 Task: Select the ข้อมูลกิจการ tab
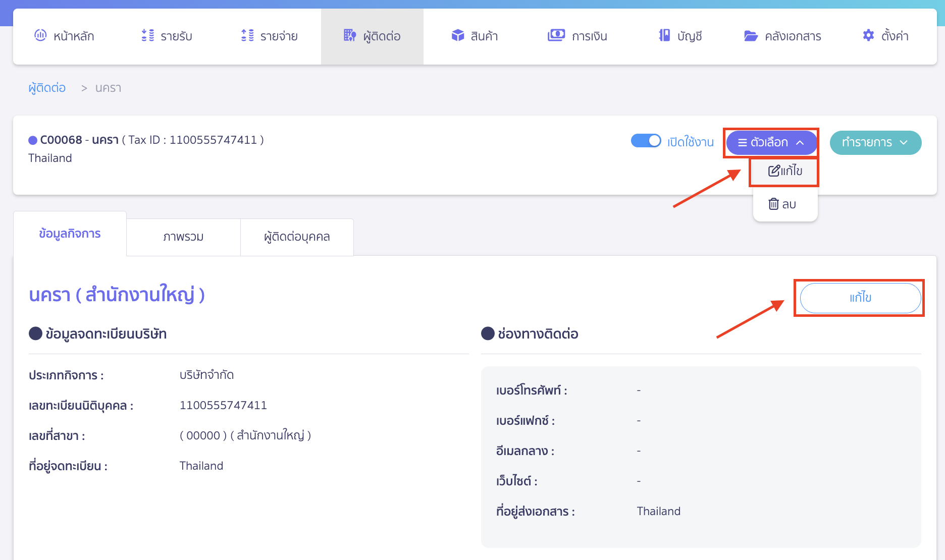point(70,234)
